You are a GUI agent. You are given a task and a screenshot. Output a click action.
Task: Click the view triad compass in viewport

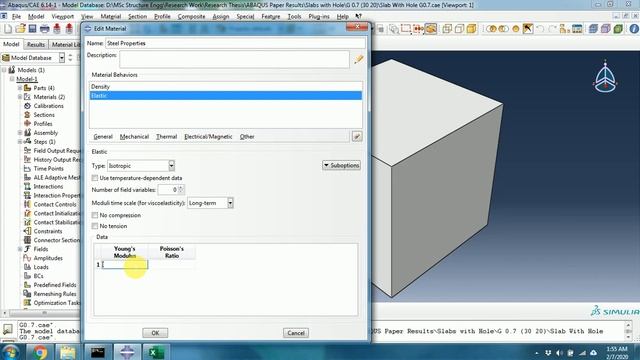click(x=605, y=78)
